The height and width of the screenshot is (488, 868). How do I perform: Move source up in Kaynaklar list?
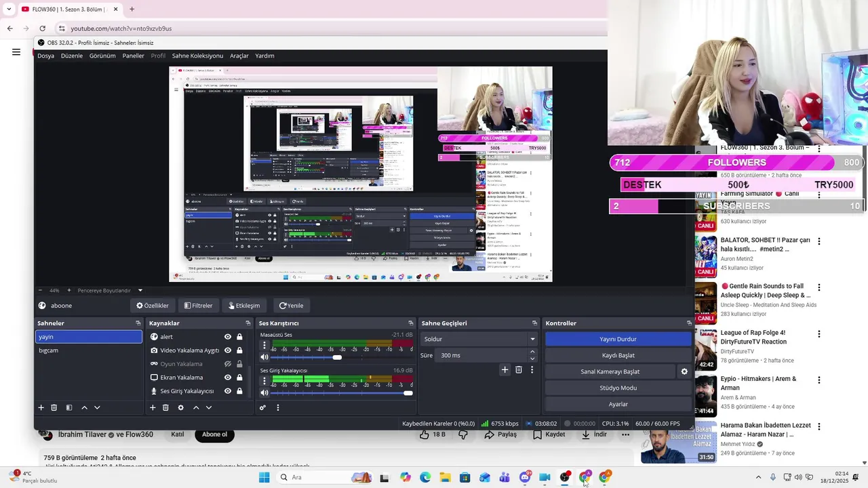pos(196,407)
